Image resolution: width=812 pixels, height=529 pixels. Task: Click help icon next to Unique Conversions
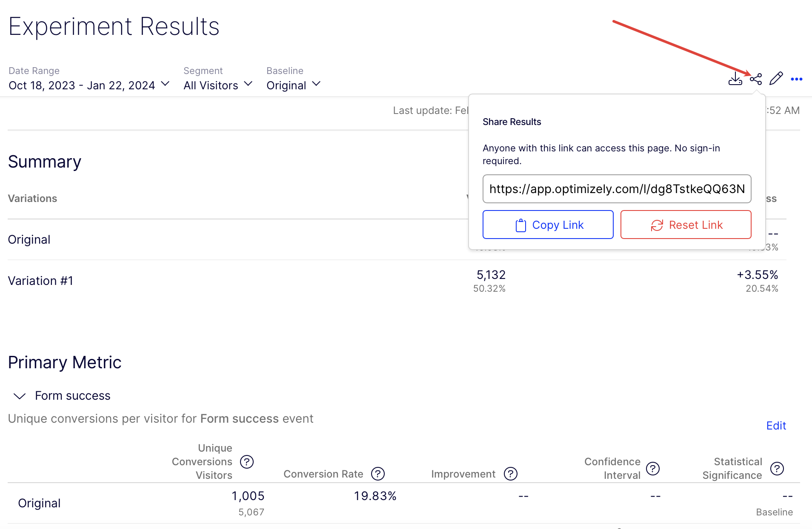pyautogui.click(x=247, y=462)
